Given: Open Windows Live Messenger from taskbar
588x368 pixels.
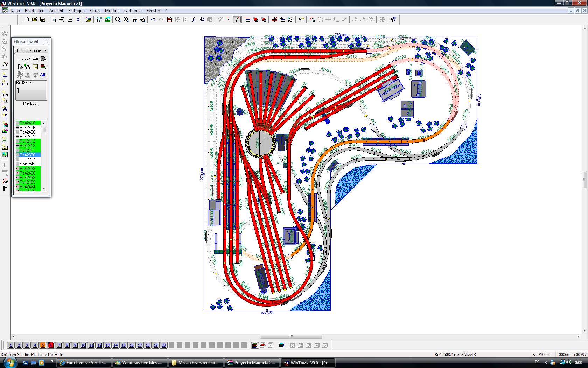Looking at the screenshot, I should pos(140,363).
